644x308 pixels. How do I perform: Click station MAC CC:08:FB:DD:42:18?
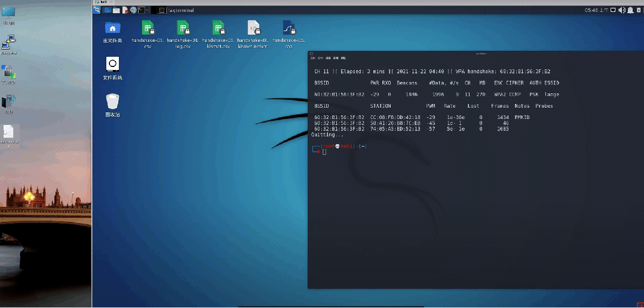[395, 117]
